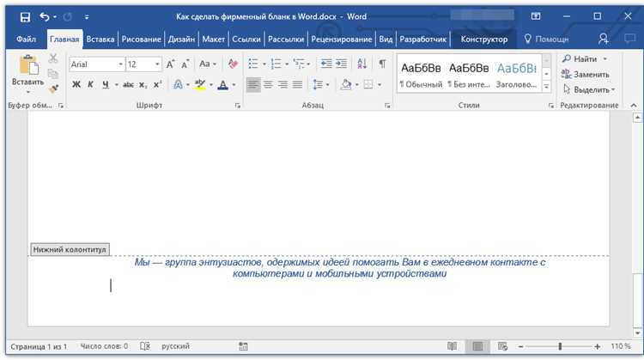The image size is (644, 360).
Task: Center the text alignment
Action: coord(268,85)
